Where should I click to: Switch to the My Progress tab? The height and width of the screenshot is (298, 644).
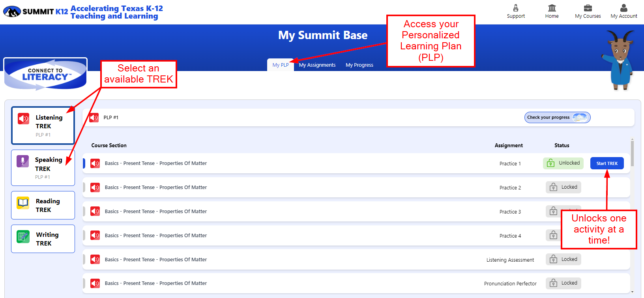point(359,65)
